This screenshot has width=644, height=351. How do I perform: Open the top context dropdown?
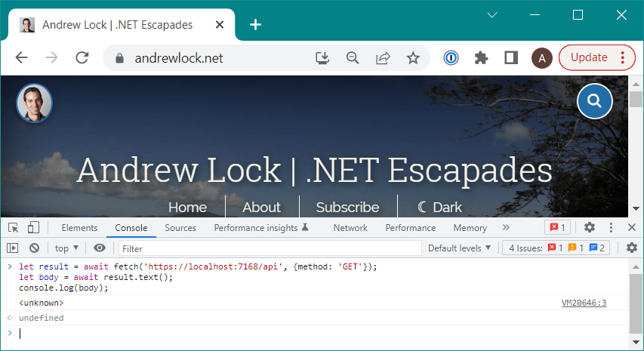coord(66,248)
